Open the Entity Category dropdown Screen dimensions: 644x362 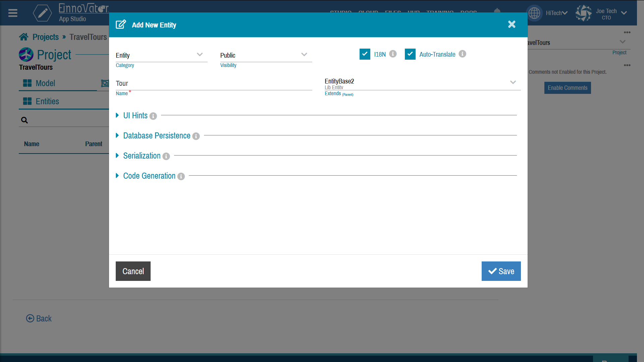pos(200,54)
